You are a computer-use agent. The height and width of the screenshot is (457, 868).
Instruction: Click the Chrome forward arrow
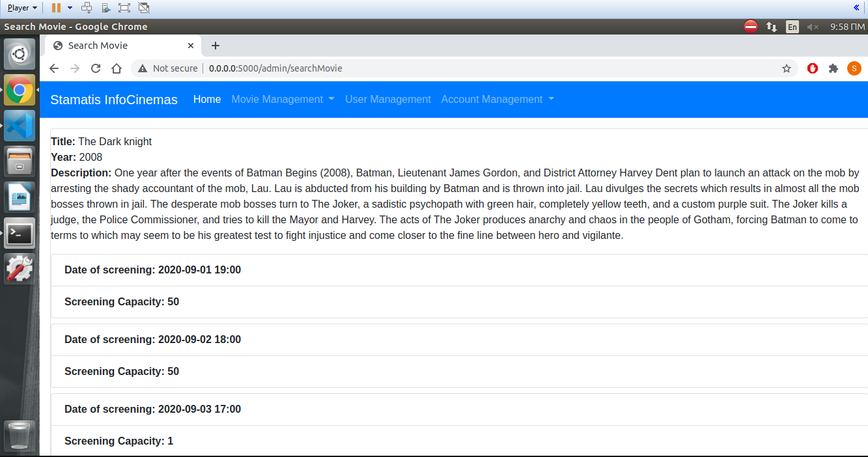(x=75, y=68)
